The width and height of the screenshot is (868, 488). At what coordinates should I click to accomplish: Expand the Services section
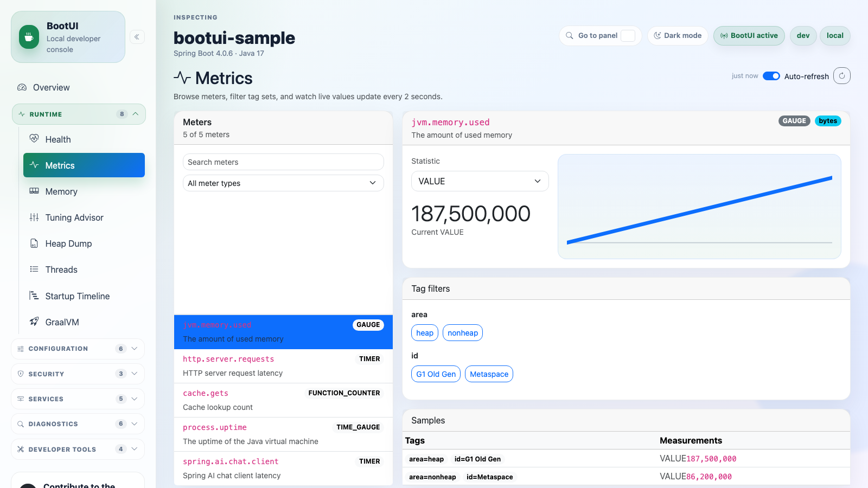coord(78,399)
